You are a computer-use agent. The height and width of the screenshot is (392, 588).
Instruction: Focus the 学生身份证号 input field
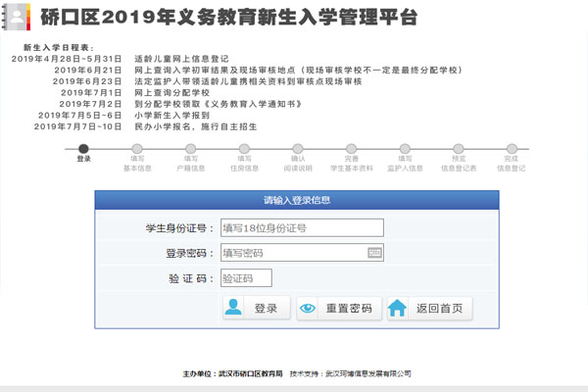tap(301, 228)
